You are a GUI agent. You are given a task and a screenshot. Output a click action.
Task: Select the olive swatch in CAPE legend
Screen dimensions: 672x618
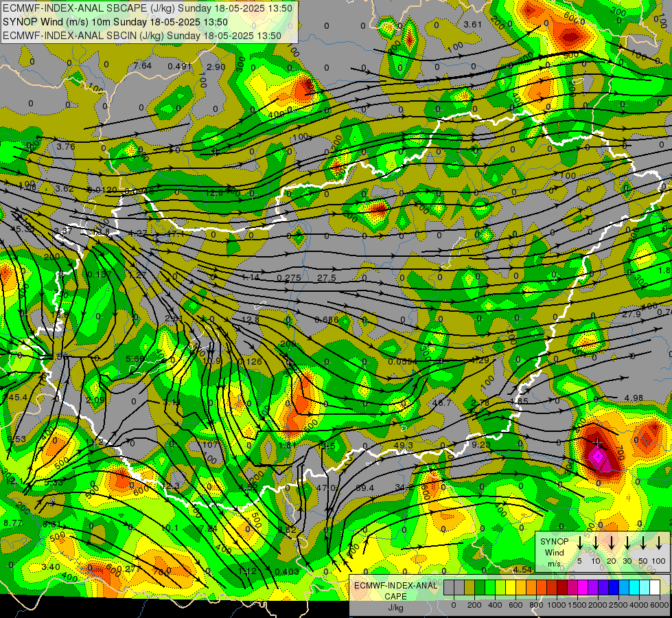tap(470, 588)
